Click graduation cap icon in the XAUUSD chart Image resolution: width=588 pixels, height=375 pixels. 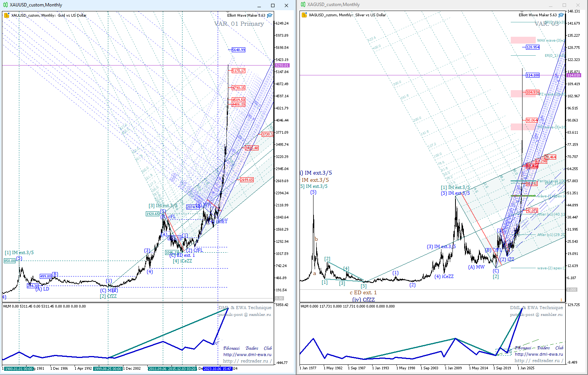(270, 16)
